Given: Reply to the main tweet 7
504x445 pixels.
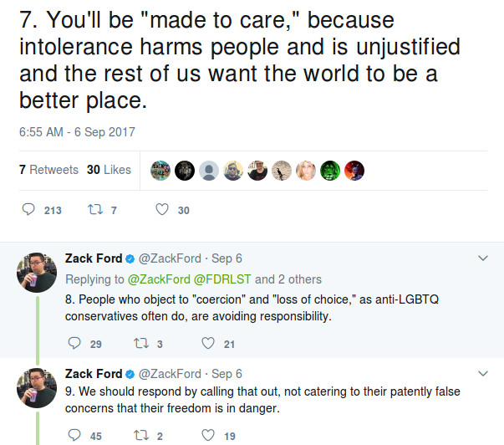Looking at the screenshot, I should (28, 210).
